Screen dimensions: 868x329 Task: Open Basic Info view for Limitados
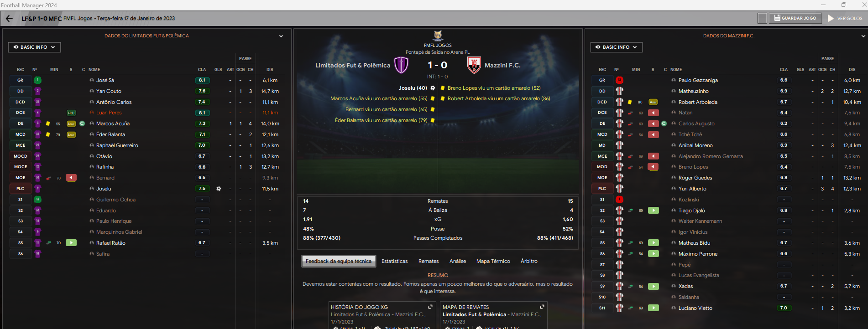click(x=34, y=47)
